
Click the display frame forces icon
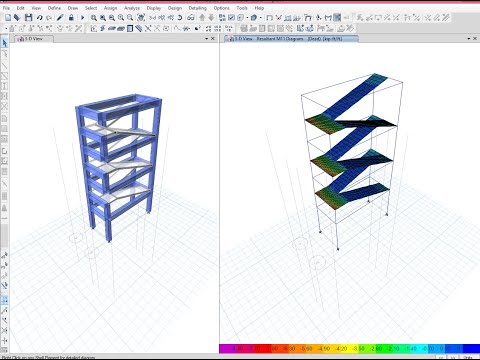[328, 18]
